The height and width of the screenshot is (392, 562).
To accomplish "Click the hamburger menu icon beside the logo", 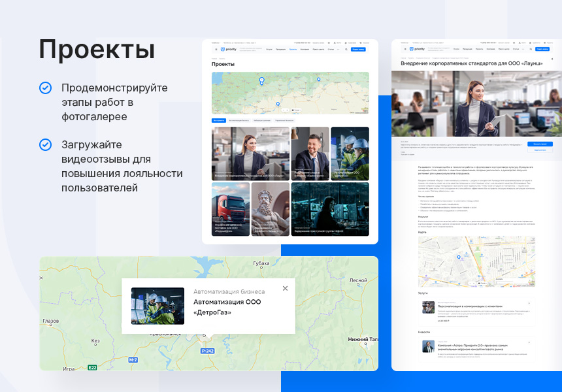I will 216,49.
